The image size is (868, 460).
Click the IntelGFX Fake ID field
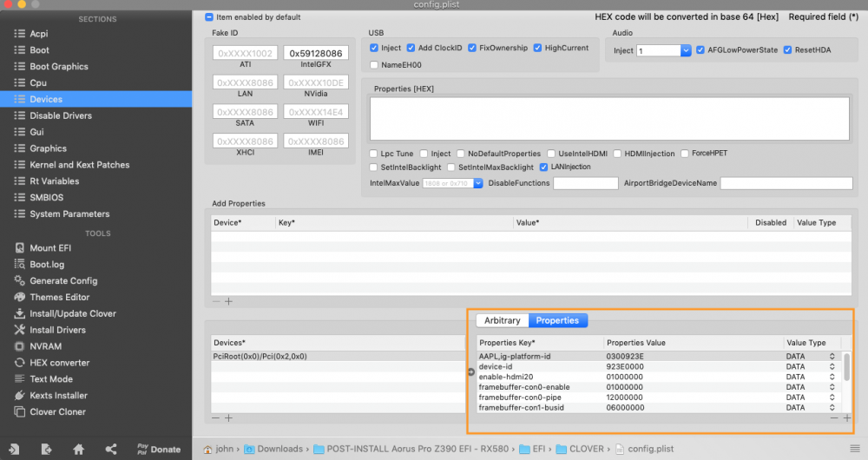click(316, 53)
